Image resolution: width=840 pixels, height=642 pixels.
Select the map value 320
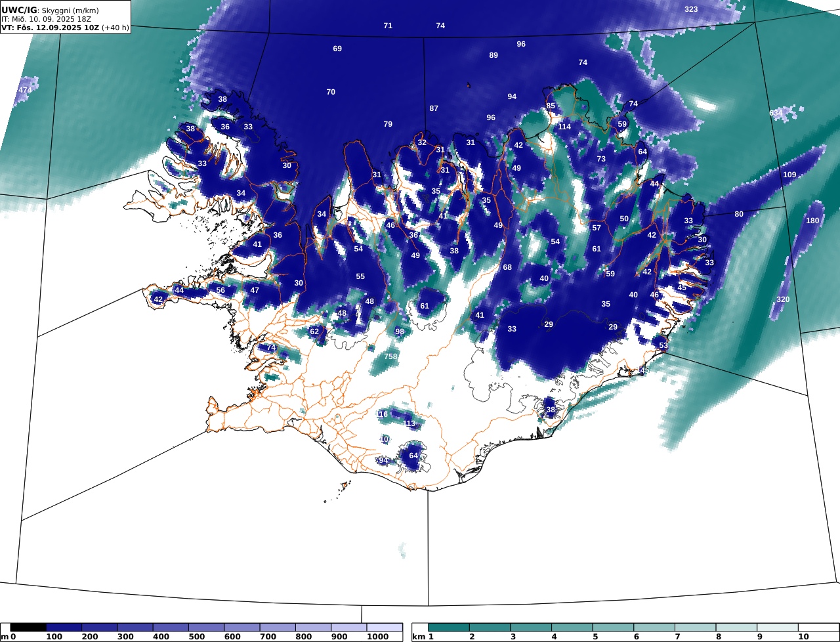coord(783,299)
